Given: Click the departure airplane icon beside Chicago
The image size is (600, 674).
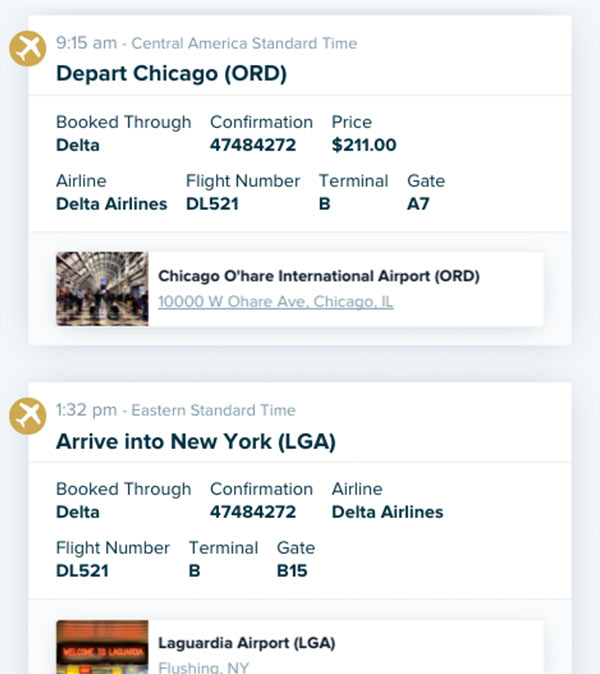Looking at the screenshot, I should tap(28, 48).
